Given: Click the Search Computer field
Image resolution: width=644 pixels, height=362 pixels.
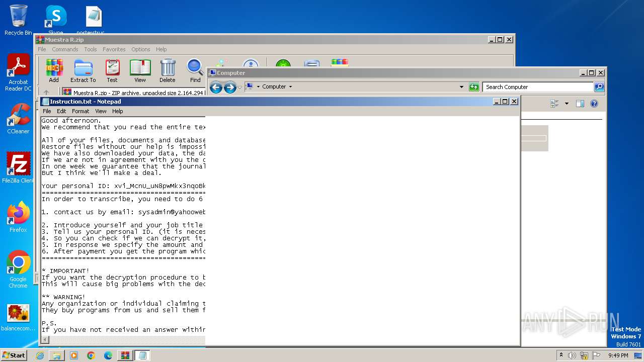Looking at the screenshot, I should 538,87.
